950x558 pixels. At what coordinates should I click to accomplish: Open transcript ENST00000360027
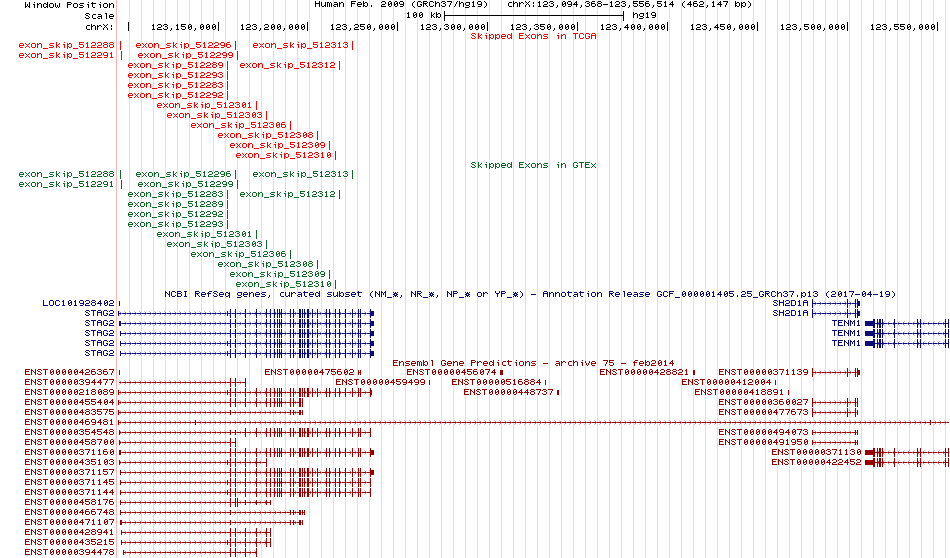(763, 402)
